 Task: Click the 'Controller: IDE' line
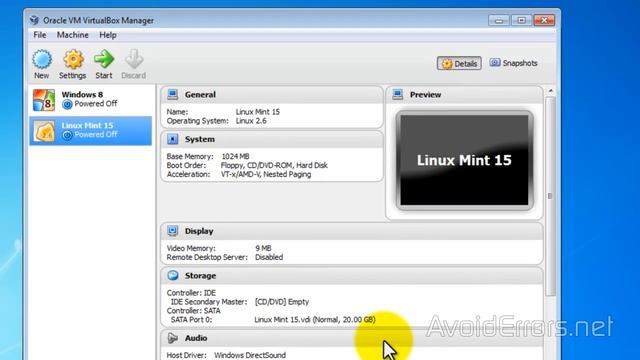[x=191, y=293]
